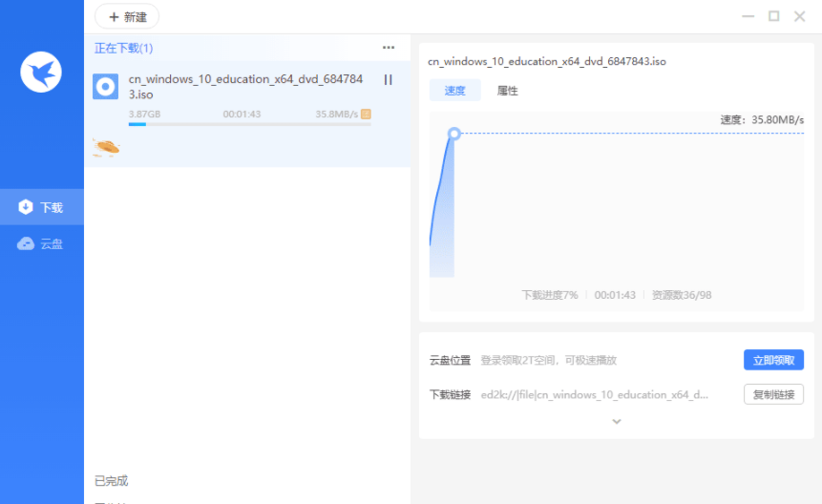Click the ISO disc file icon
The image size is (822, 504).
click(105, 87)
